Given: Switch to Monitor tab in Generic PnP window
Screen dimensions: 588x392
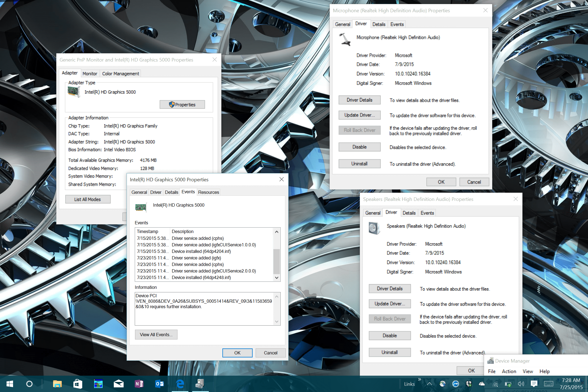Looking at the screenshot, I should click(x=90, y=73).
